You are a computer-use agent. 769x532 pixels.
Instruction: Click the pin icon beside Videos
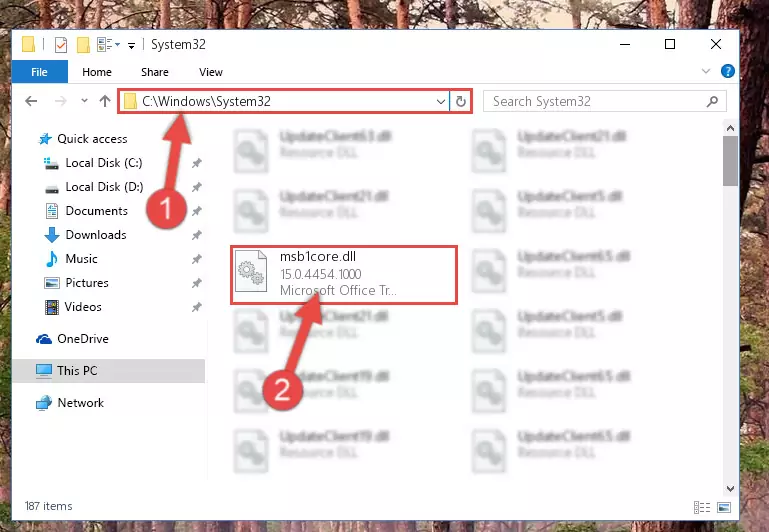[x=197, y=307]
